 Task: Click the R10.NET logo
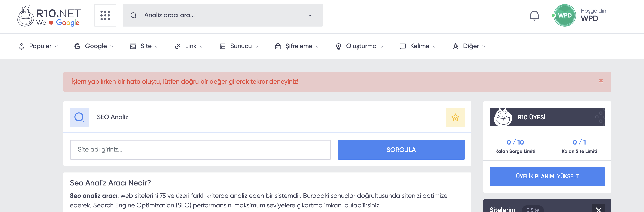point(49,15)
